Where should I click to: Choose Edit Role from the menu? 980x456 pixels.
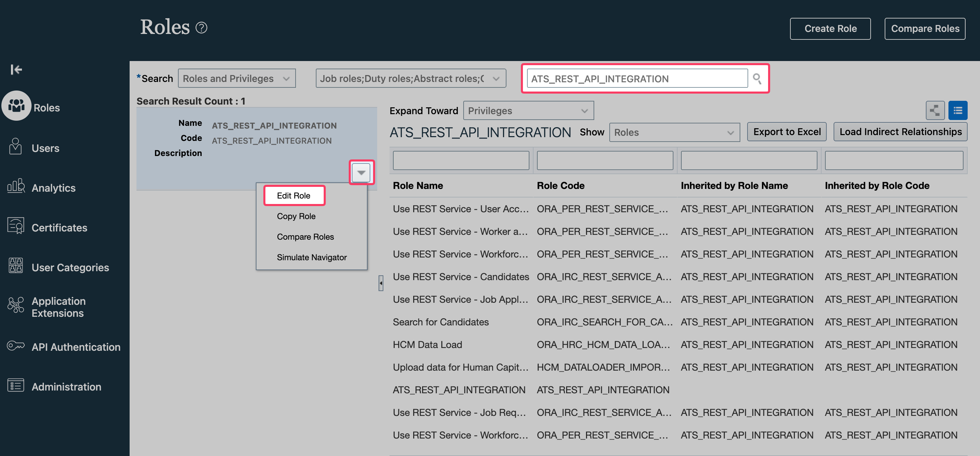coord(294,195)
